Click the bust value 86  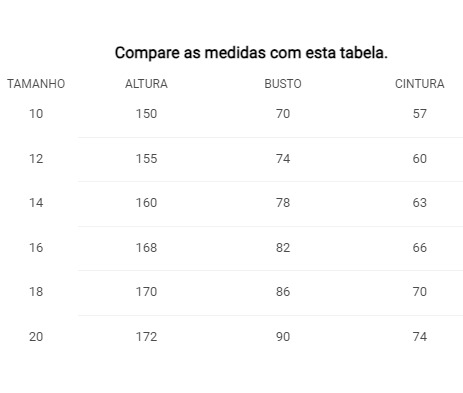(x=283, y=292)
